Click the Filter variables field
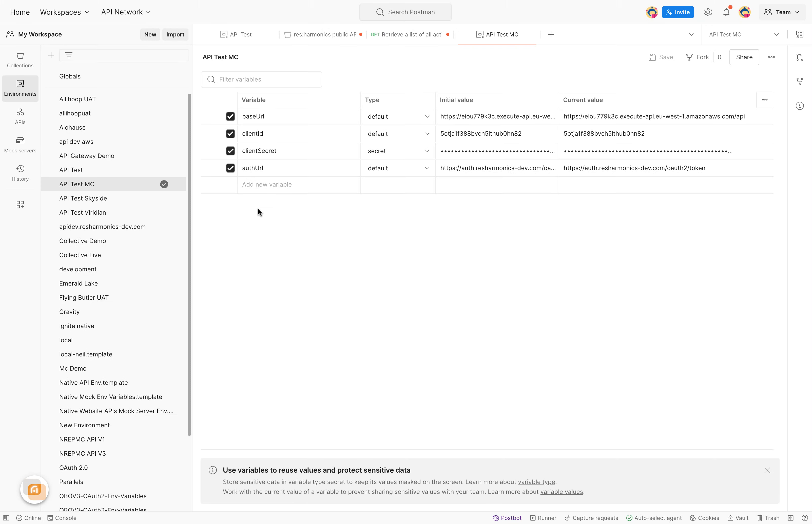The image size is (812, 524). coord(261,79)
